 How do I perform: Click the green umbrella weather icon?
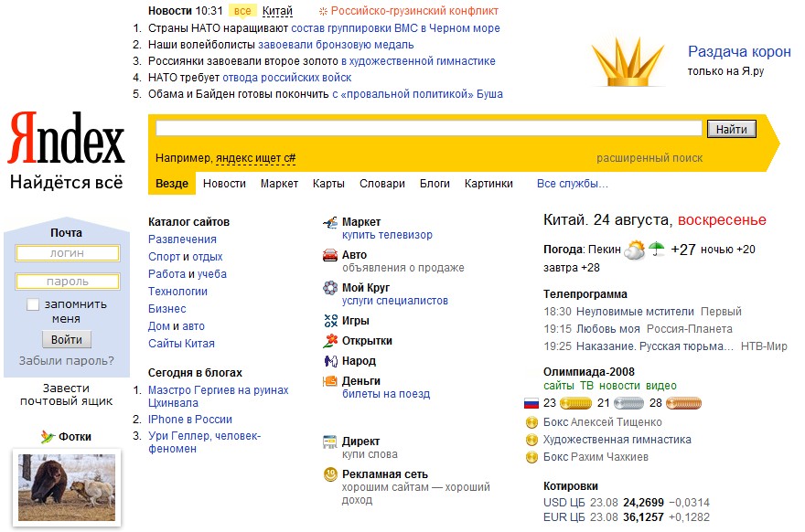[657, 249]
